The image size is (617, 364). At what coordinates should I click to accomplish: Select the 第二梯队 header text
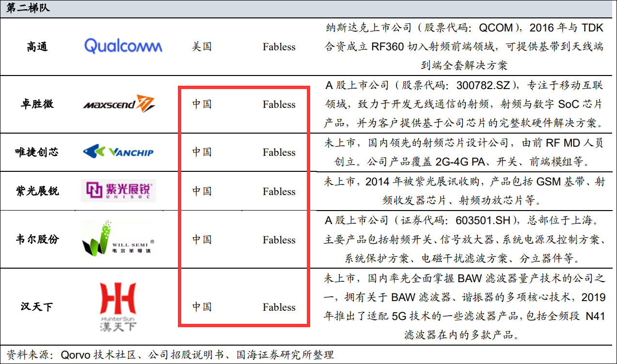[x=28, y=8]
